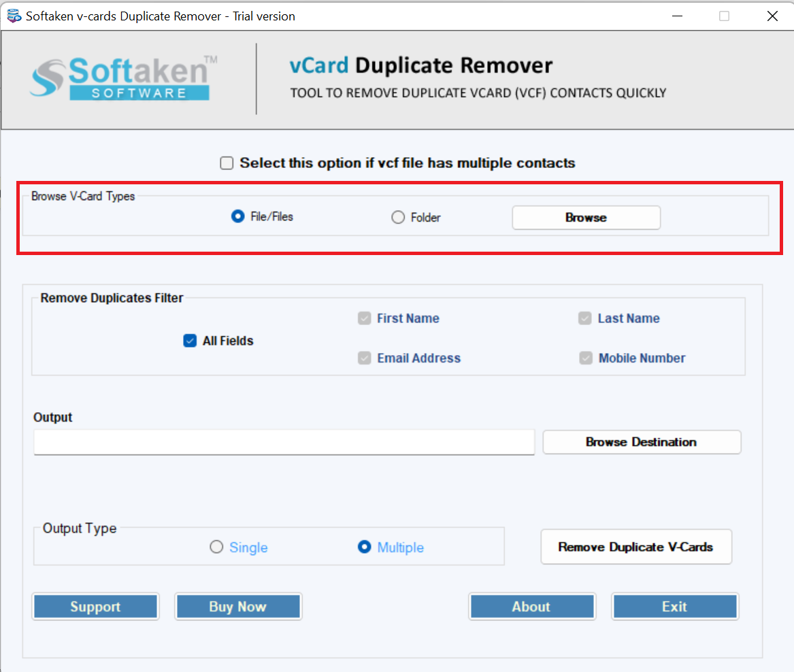Open the About dialog button
This screenshot has height=672, width=794.
click(531, 607)
